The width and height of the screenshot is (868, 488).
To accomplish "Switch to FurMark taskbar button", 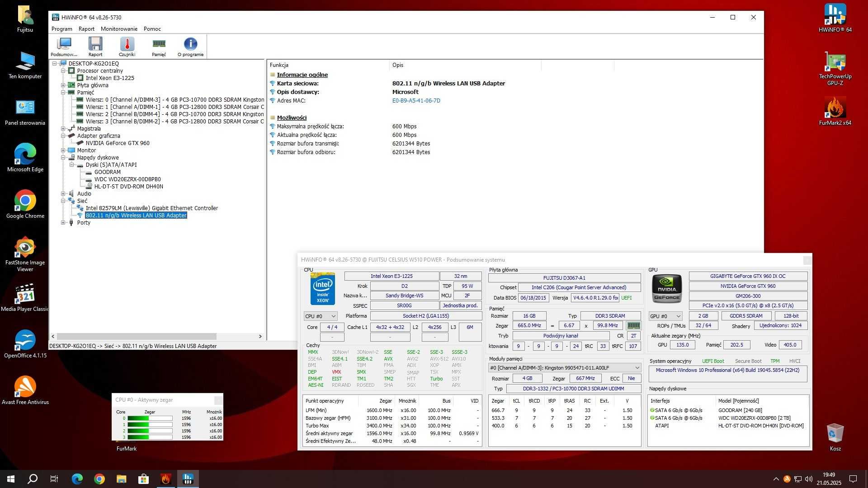I will (x=165, y=479).
